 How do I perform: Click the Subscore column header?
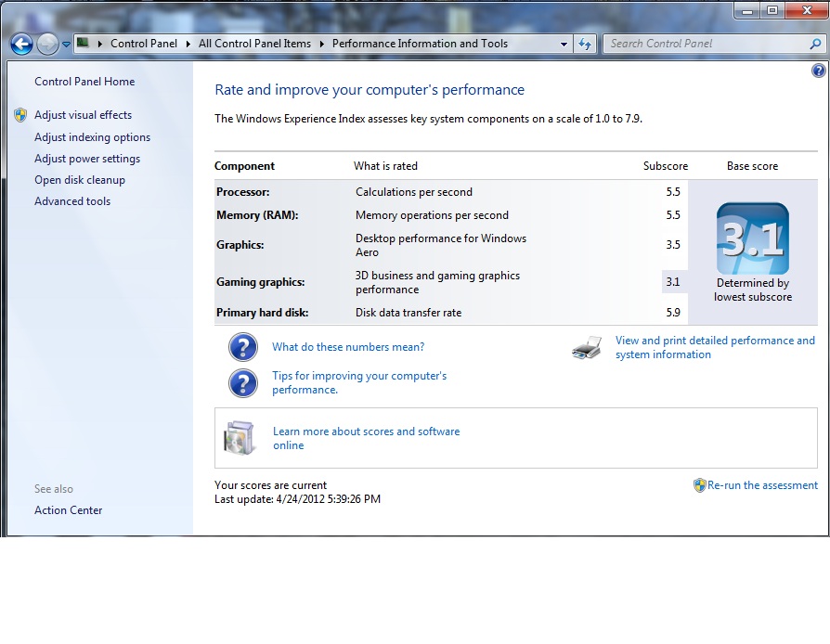pos(666,166)
